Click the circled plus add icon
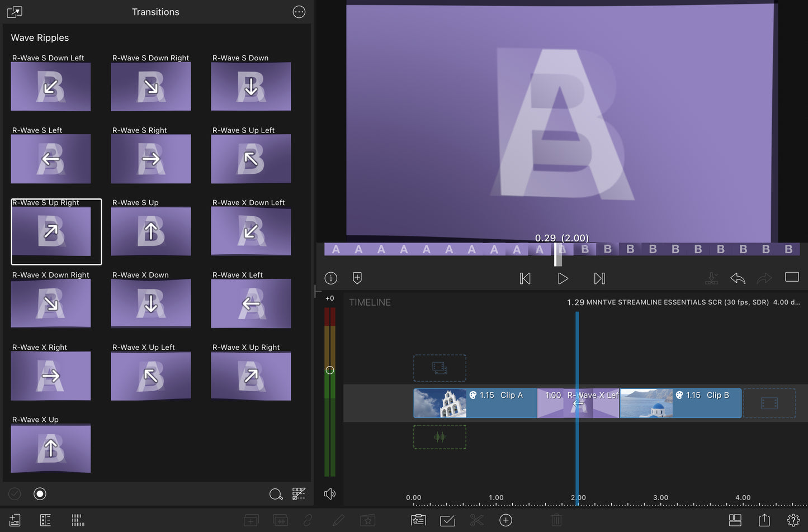Screen dimensions: 808x532 click(x=505, y=520)
